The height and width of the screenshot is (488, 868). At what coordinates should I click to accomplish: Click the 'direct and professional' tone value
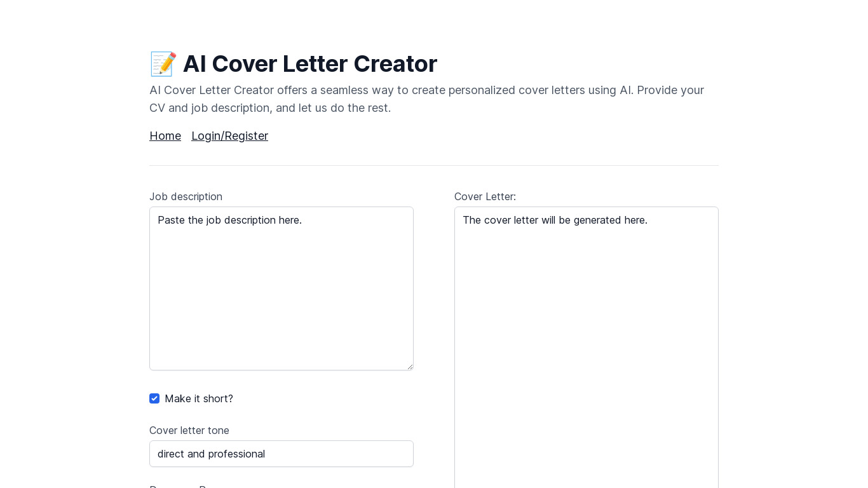tap(211, 454)
